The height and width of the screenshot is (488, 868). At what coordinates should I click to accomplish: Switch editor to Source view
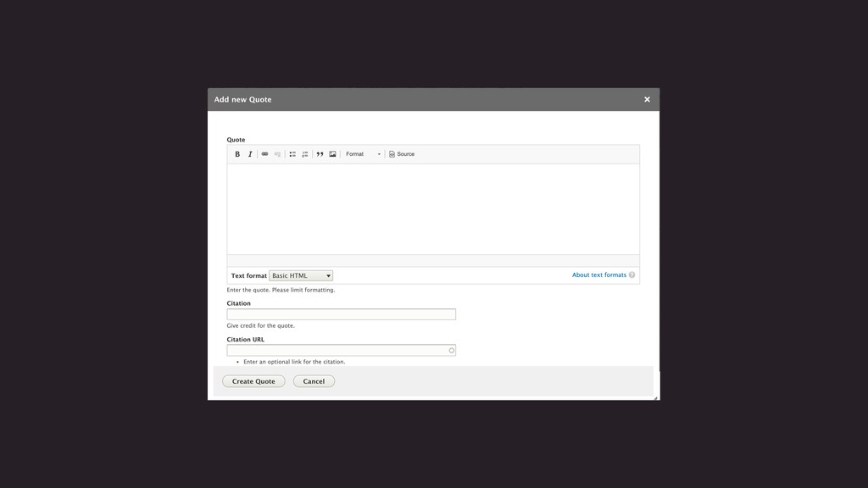click(x=402, y=154)
